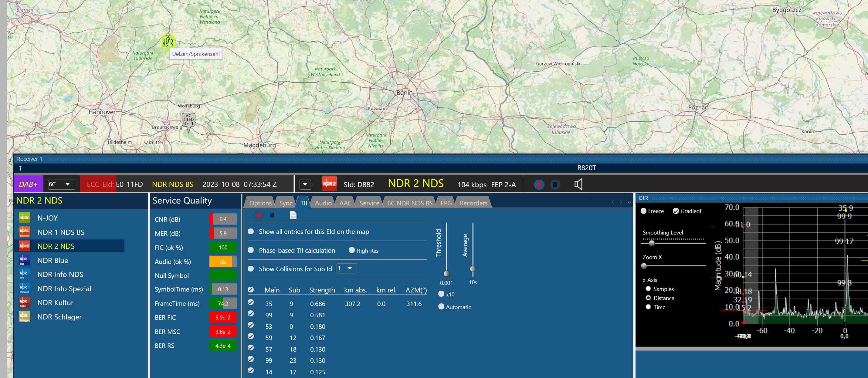
Task: Click the NDR Kultur station logo
Action: coord(24,302)
